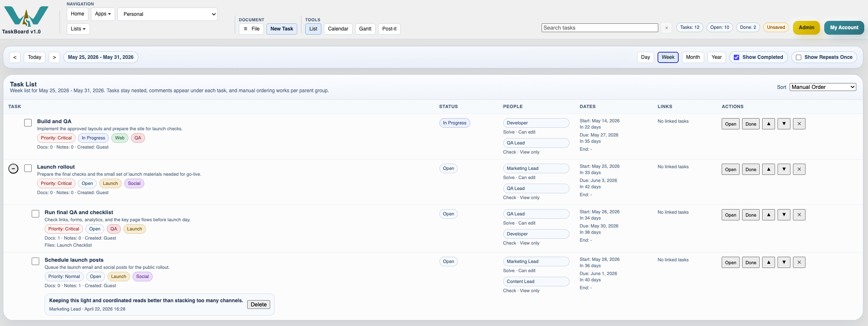This screenshot has height=326, width=868.
Task: Move Build and QA task up
Action: (768, 124)
